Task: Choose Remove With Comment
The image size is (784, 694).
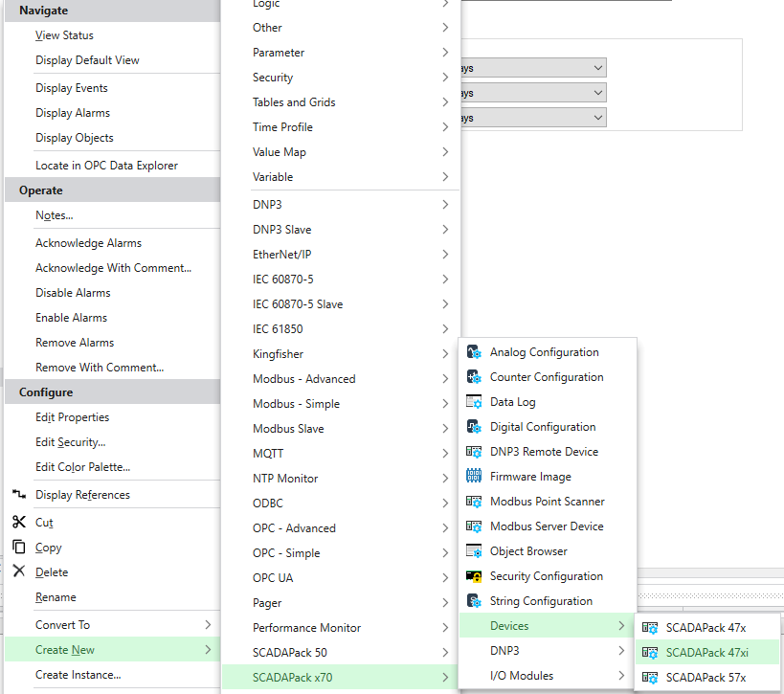Action: [100, 368]
